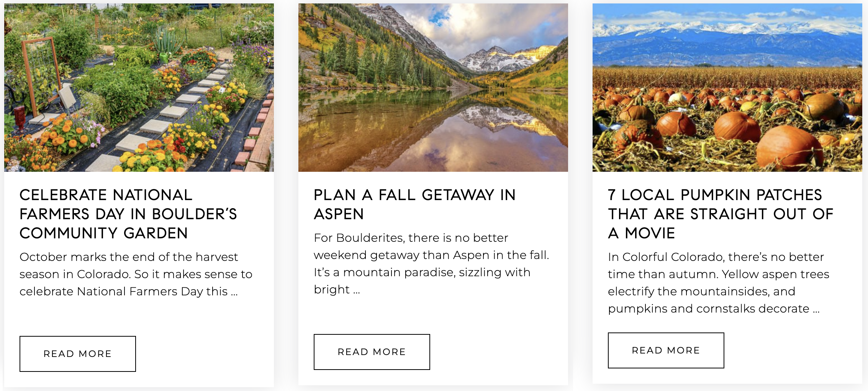This screenshot has height=391, width=868.
Task: Click the blue mountain range above pumpkin field
Action: [727, 46]
